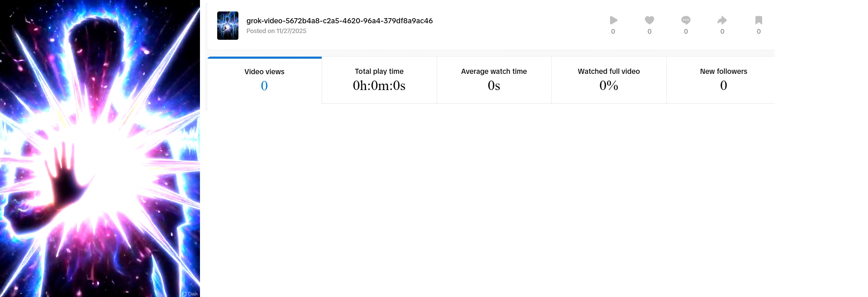Click the plays count icon
Image resolution: width=868 pixels, height=297 pixels.
[x=613, y=20]
